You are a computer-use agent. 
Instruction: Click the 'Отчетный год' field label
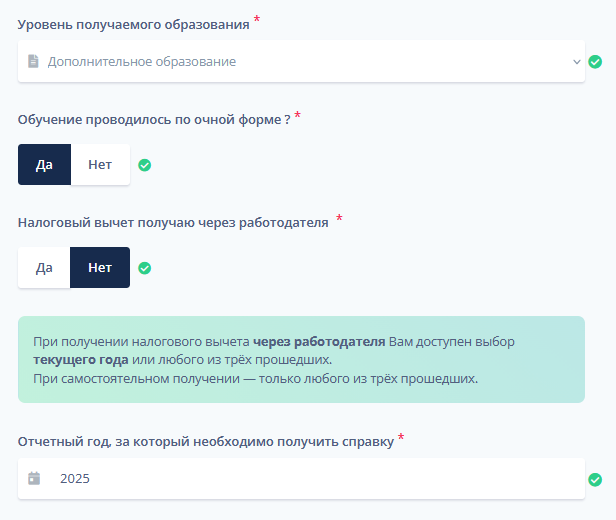[x=205, y=440]
